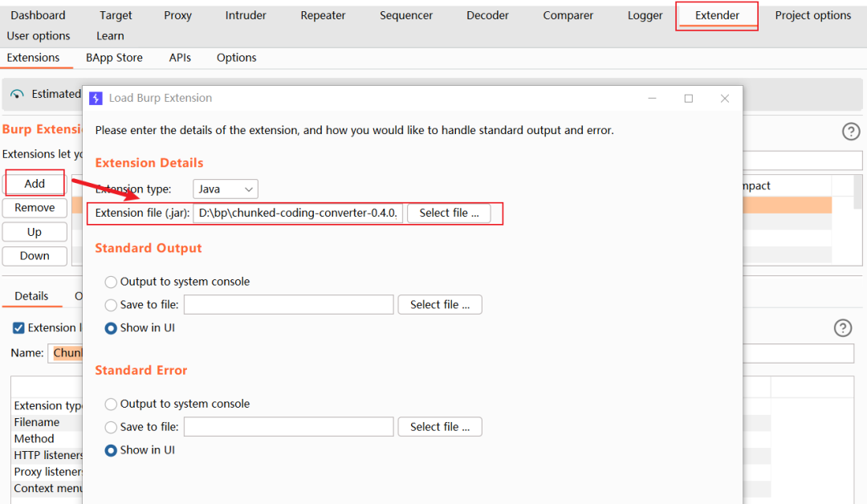The width and height of the screenshot is (867, 504).
Task: Move extension Up in list
Action: 35,232
